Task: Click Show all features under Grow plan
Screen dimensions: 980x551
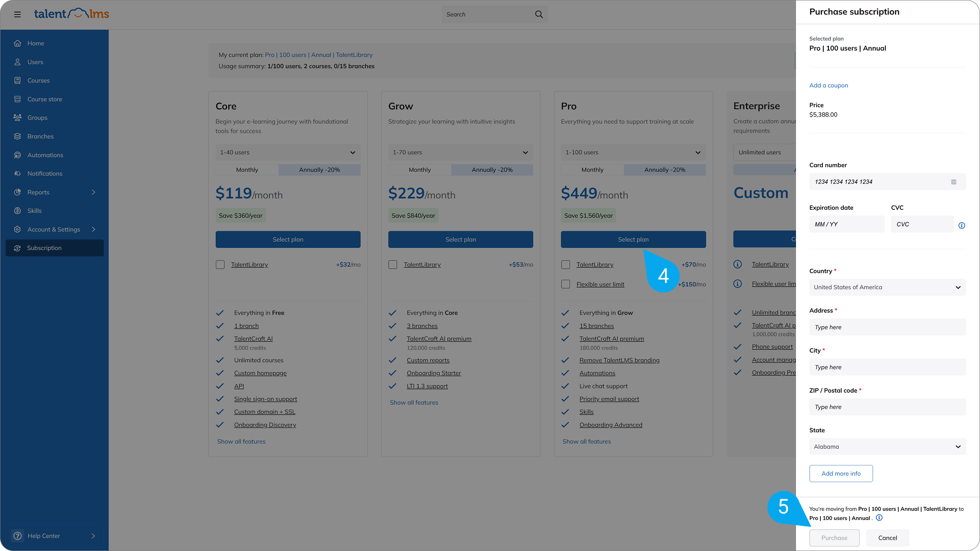Action: pyautogui.click(x=414, y=403)
